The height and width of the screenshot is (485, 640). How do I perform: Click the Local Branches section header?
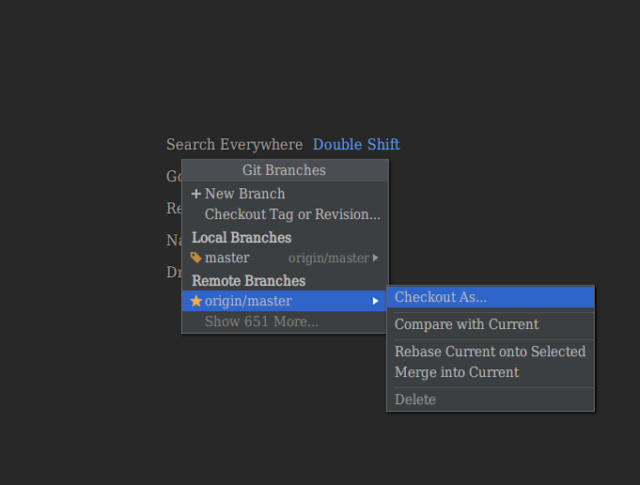point(241,238)
